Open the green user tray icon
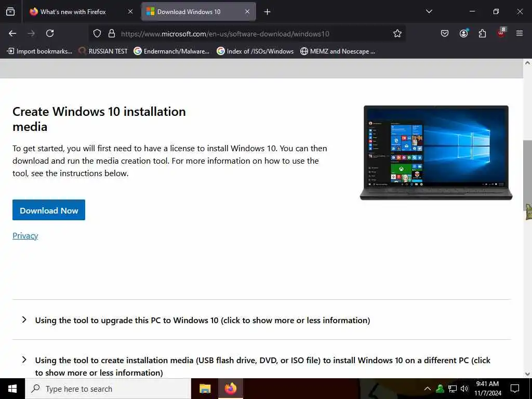Viewport: 532px width, 399px height. (440, 389)
